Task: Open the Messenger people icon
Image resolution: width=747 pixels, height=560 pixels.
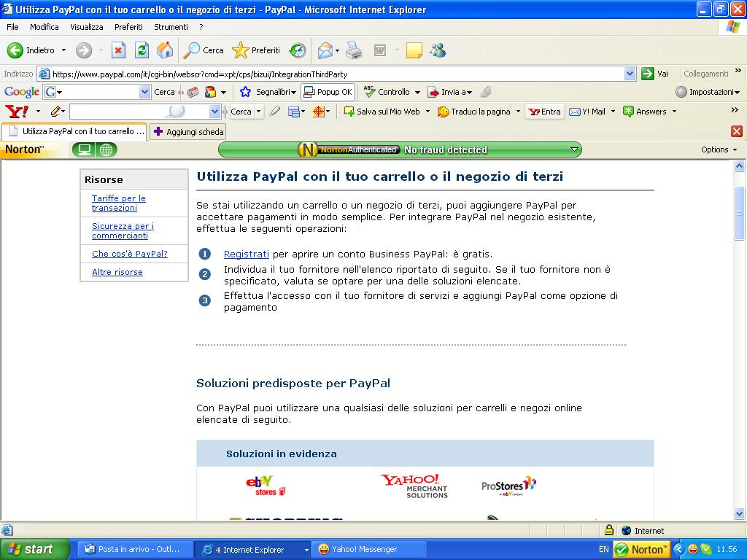Action: [x=438, y=50]
